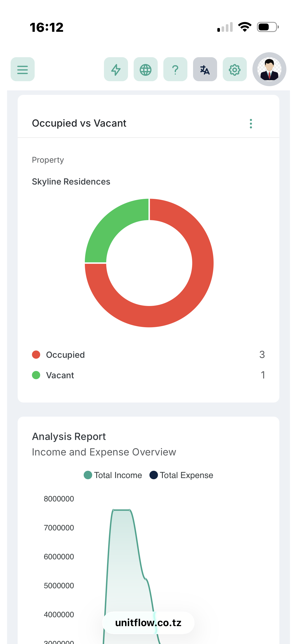This screenshot has width=297, height=644.
Task: Open the language translate icon
Action: 205,69
